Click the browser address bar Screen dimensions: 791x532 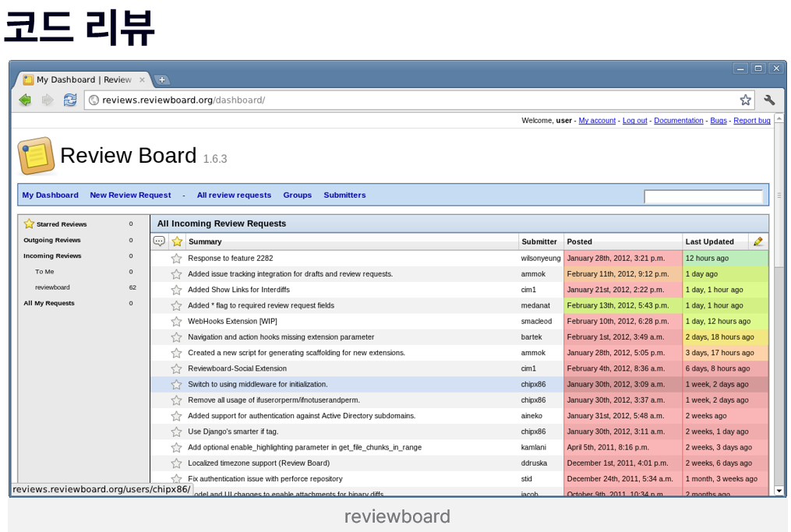[x=418, y=100]
